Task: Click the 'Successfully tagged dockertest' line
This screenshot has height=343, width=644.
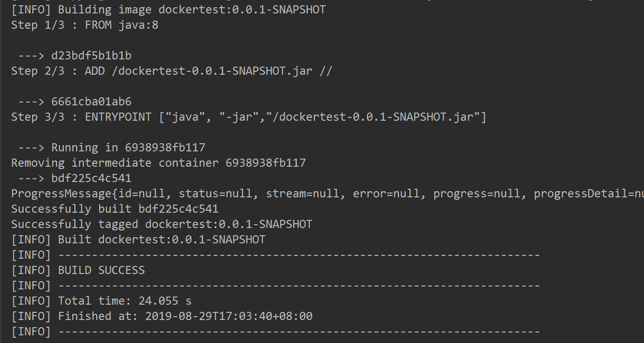Action: pos(161,224)
